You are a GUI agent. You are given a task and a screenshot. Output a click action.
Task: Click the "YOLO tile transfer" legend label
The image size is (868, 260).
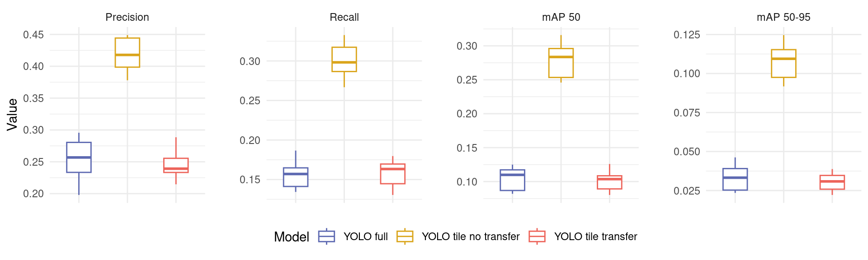(595, 237)
